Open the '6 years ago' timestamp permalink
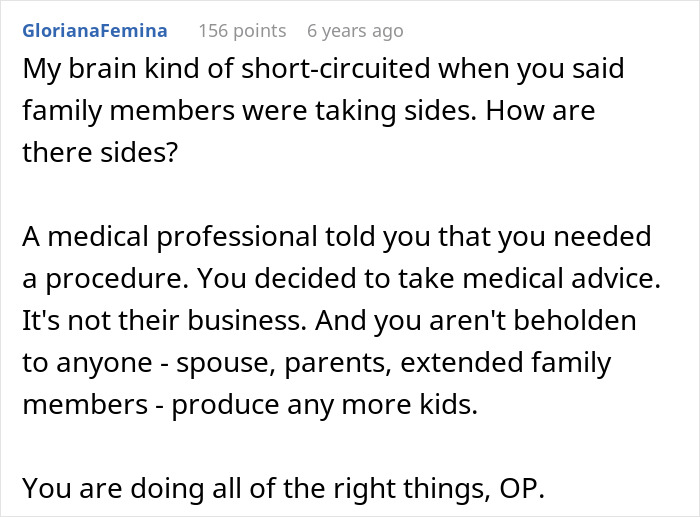 click(355, 31)
